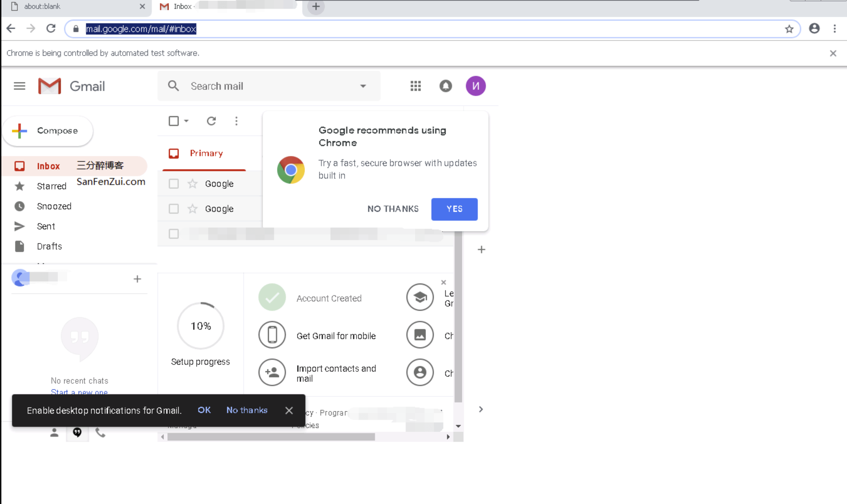
Task: Open Chrome profile icon
Action: tap(814, 29)
